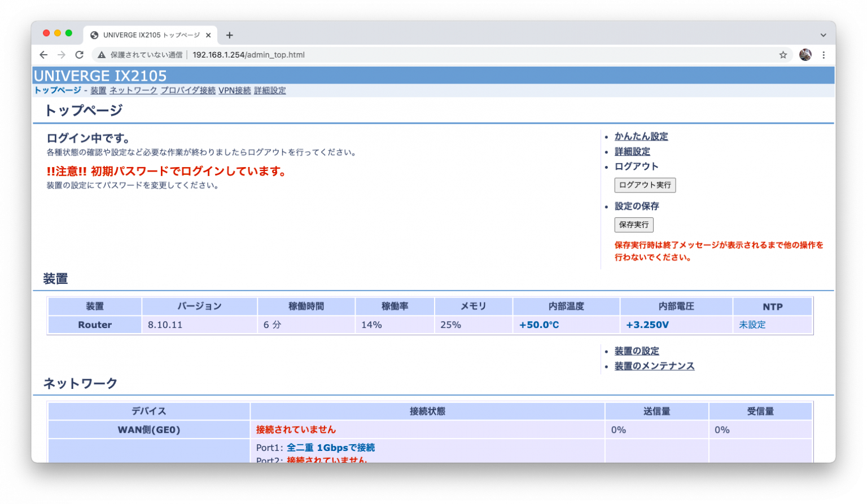Click the browser forward arrow
This screenshot has width=867, height=504.
tap(60, 55)
